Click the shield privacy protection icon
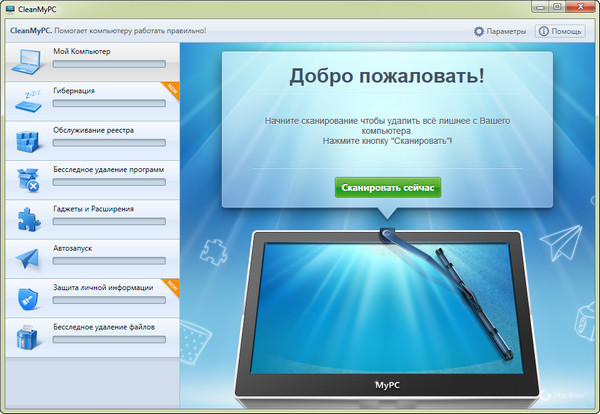Screen dimensions: 600x414 (28, 298)
